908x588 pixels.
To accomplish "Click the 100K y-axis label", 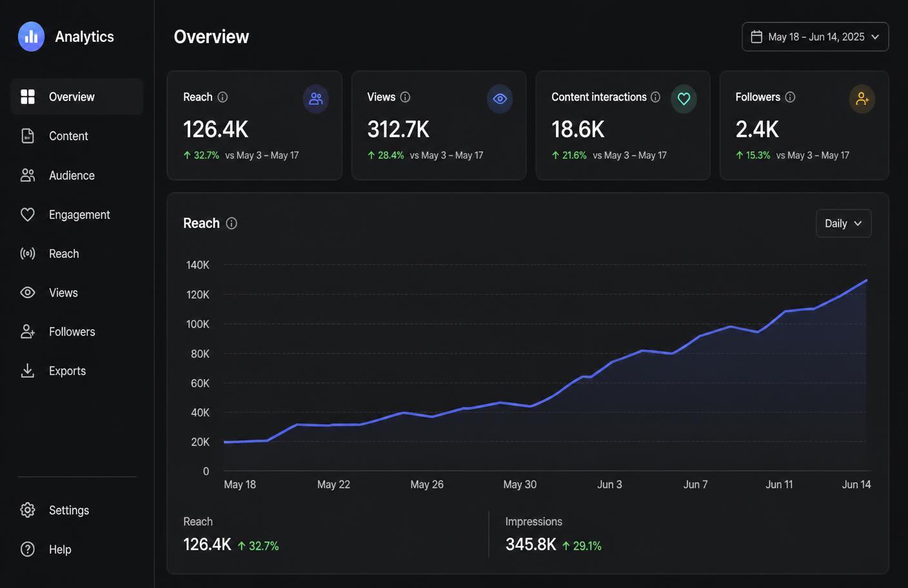I will tap(198, 324).
